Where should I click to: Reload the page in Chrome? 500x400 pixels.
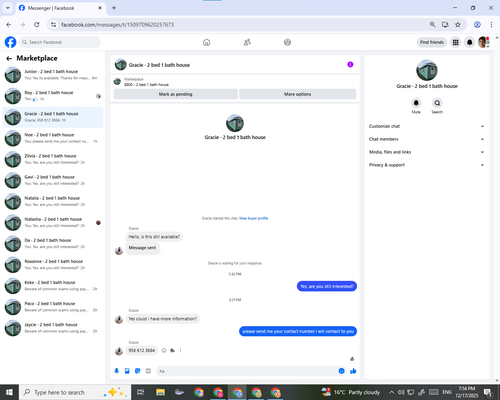(x=37, y=24)
